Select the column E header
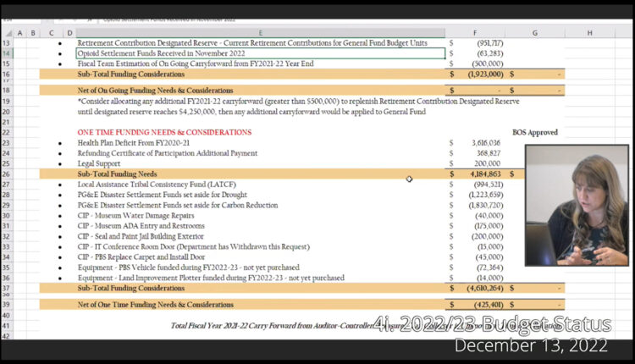 click(x=260, y=32)
